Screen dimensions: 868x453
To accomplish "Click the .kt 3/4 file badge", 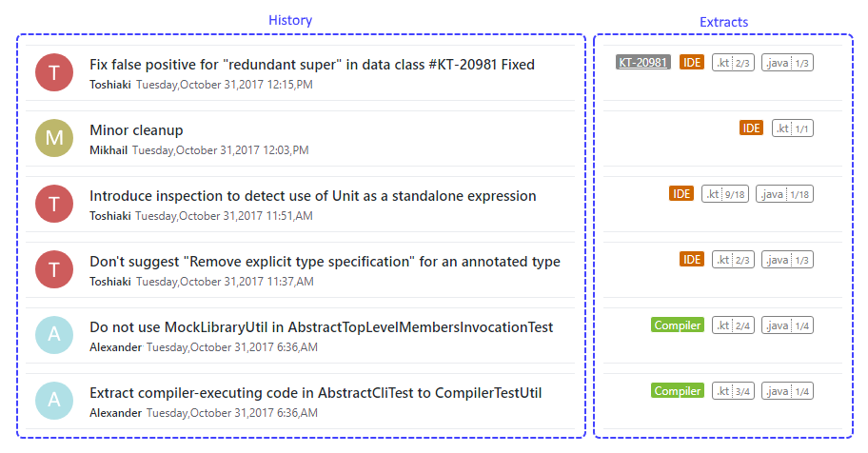I will (x=733, y=391).
